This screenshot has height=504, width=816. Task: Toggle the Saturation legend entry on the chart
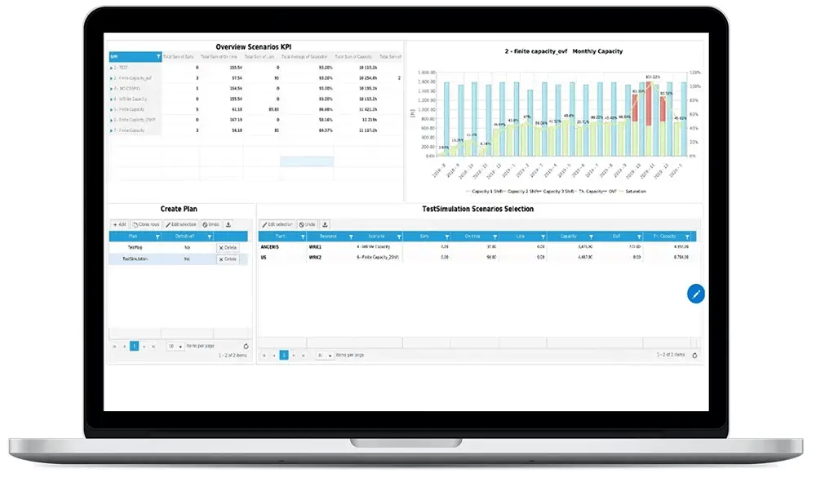click(x=635, y=190)
